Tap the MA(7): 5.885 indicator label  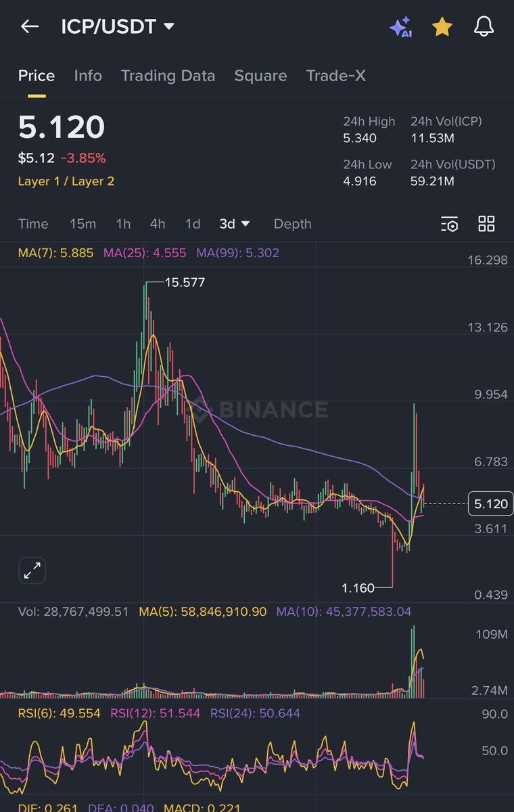[56, 253]
